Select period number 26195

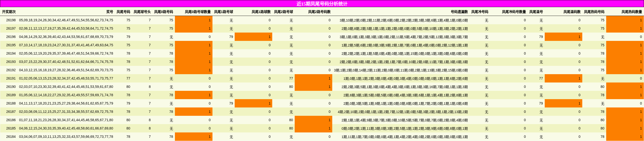point(11,45)
